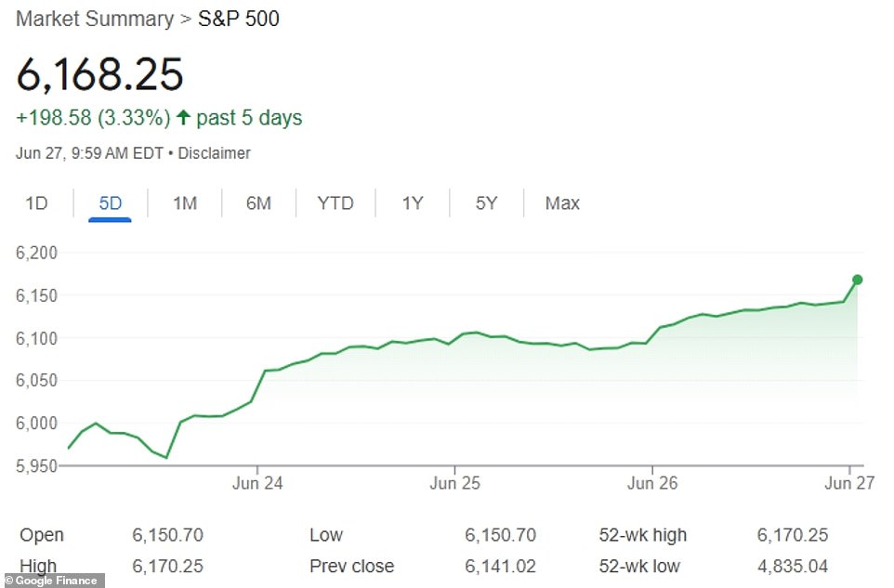Open the Disclaimer link
The width and height of the screenshot is (894, 588).
click(x=215, y=153)
